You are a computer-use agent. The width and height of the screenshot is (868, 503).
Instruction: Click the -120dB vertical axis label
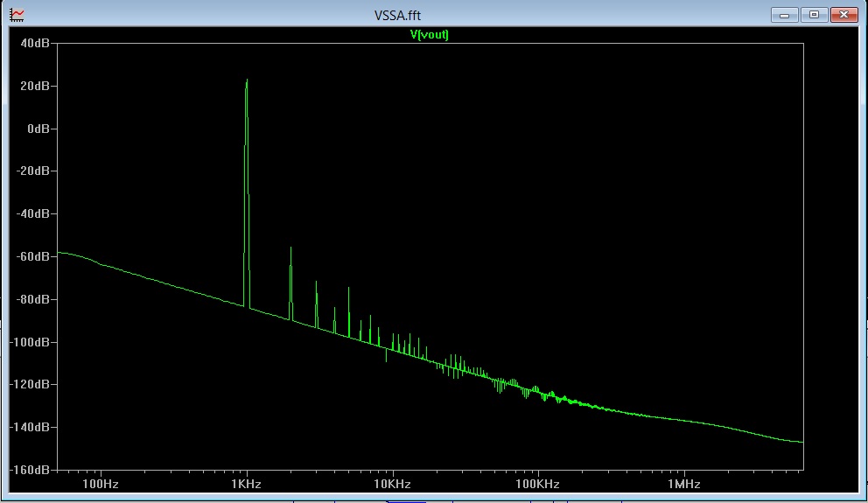(x=30, y=384)
